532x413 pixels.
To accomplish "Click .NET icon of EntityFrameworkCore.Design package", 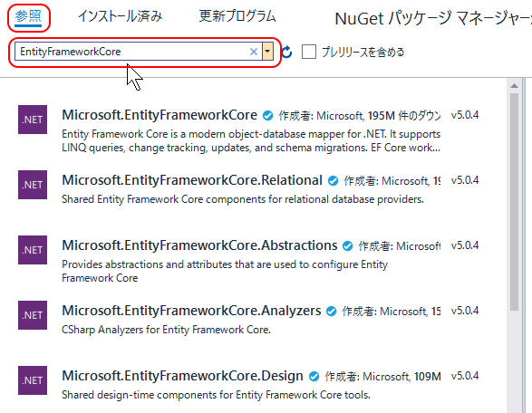I will pos(33,380).
